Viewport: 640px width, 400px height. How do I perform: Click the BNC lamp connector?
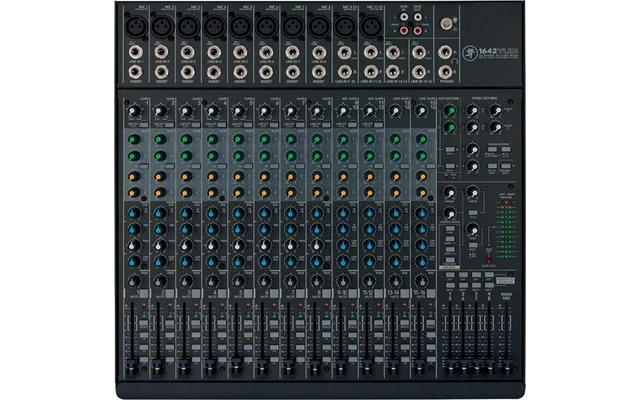(446, 24)
